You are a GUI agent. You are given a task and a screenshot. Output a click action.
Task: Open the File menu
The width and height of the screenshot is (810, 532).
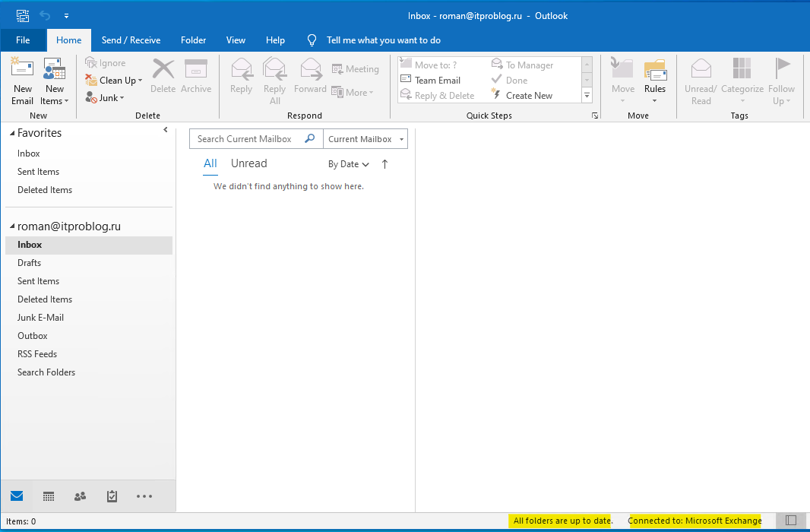tap(23, 40)
